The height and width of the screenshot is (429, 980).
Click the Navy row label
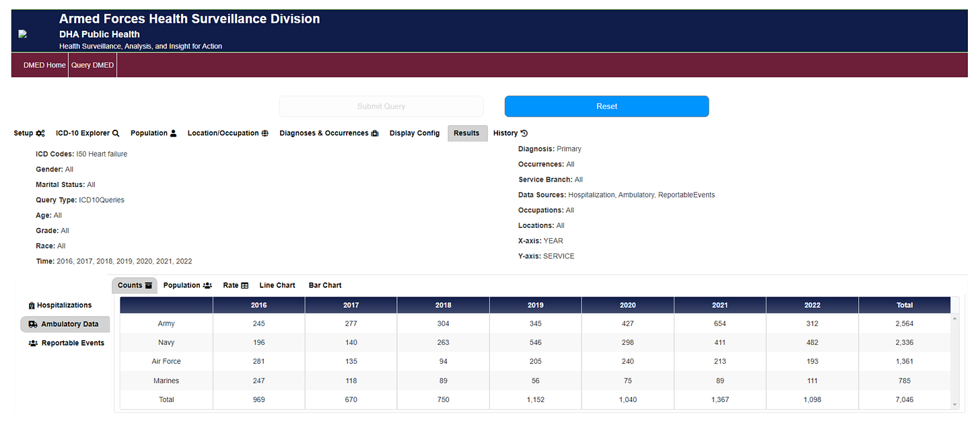(166, 342)
